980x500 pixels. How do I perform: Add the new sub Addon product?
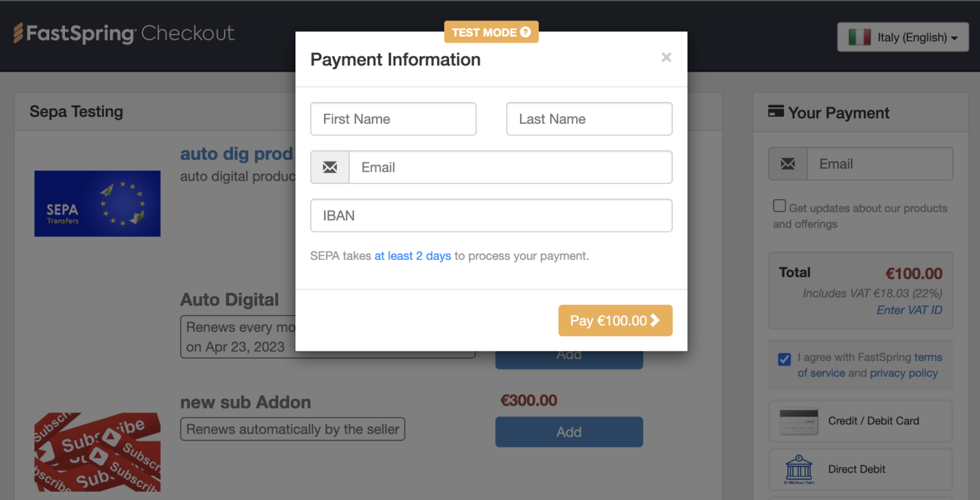[568, 432]
